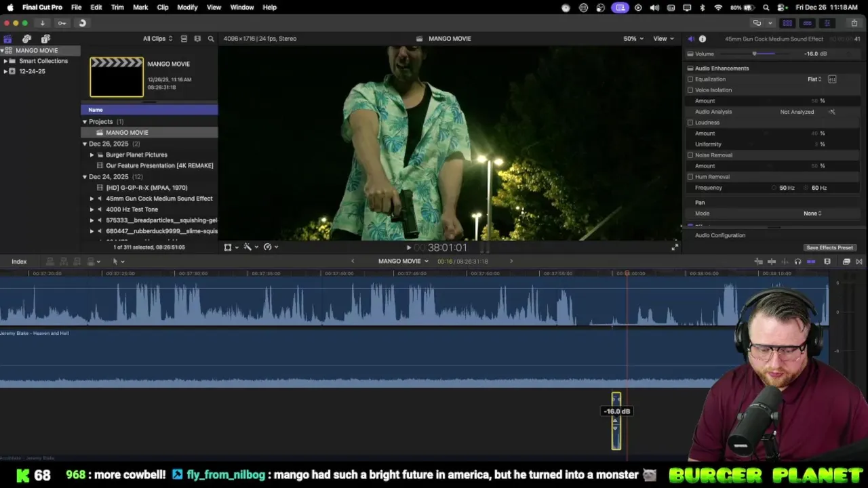Open the keyword editor key icon
The width and height of the screenshot is (868, 488).
62,23
